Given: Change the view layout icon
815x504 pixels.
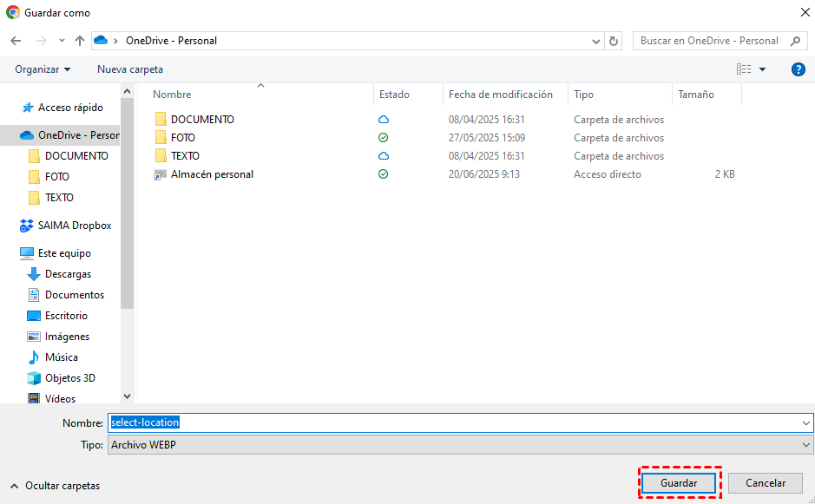Looking at the screenshot, I should [x=744, y=69].
